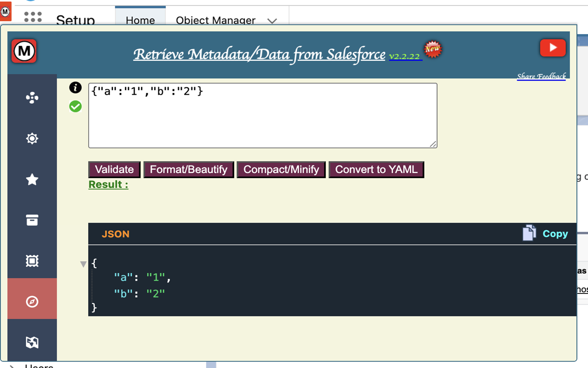The width and height of the screenshot is (588, 368).
Task: Click the copy document icon
Action: coord(529,233)
